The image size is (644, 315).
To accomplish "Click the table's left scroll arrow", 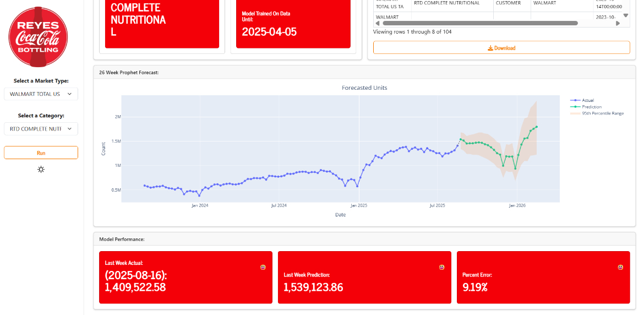I will click(x=377, y=24).
